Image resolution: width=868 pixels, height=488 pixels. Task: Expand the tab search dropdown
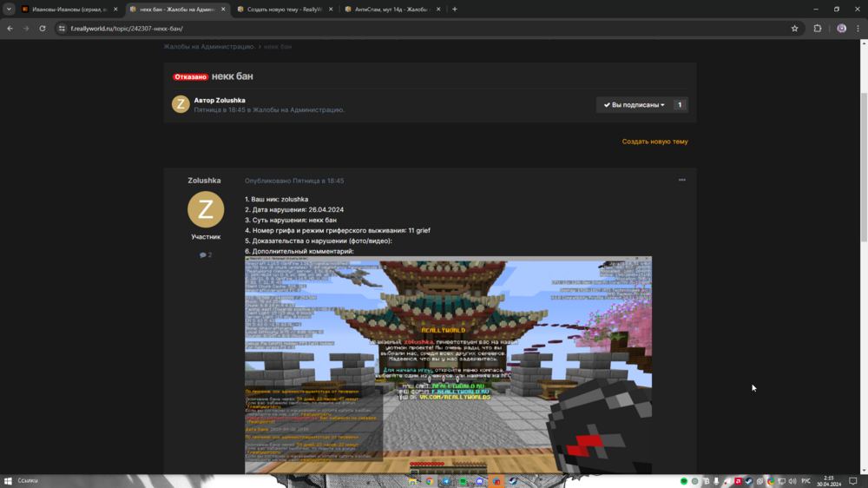[9, 9]
